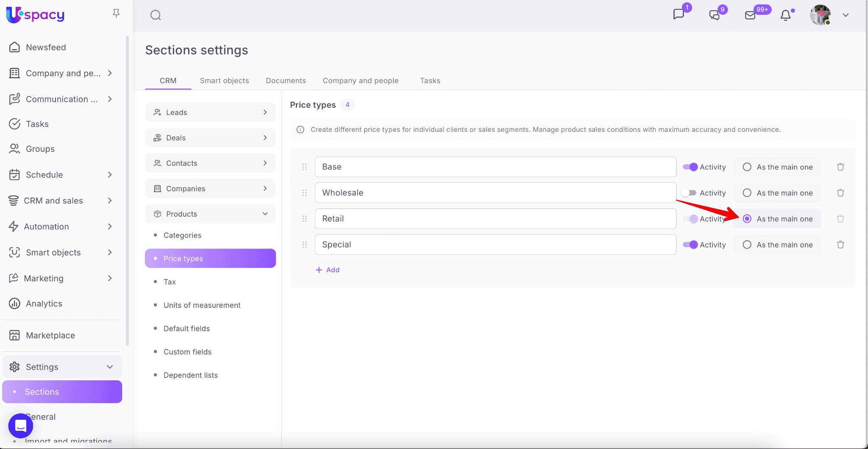Delete the Wholesale price type
This screenshot has height=449, width=868.
(x=840, y=193)
